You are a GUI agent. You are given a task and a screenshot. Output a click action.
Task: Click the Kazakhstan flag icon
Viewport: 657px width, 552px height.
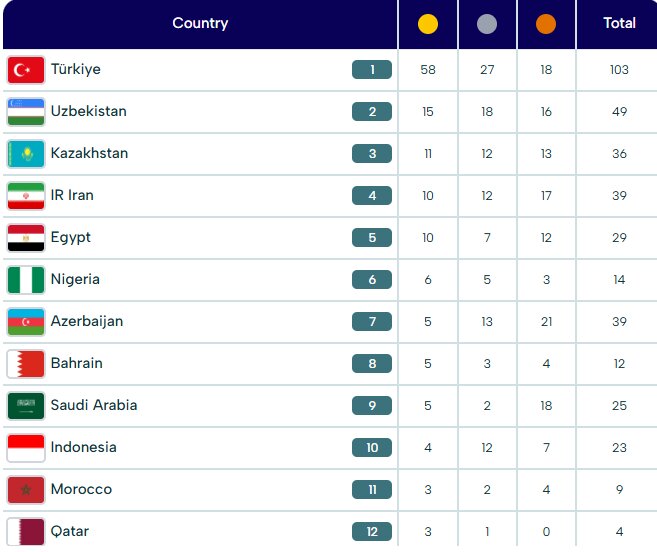[x=26, y=154]
